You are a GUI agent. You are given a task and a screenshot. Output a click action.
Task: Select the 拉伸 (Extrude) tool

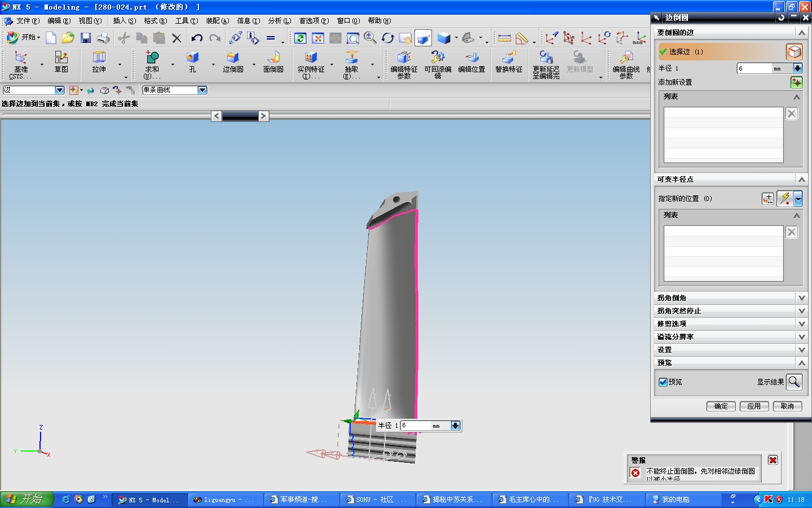click(99, 62)
